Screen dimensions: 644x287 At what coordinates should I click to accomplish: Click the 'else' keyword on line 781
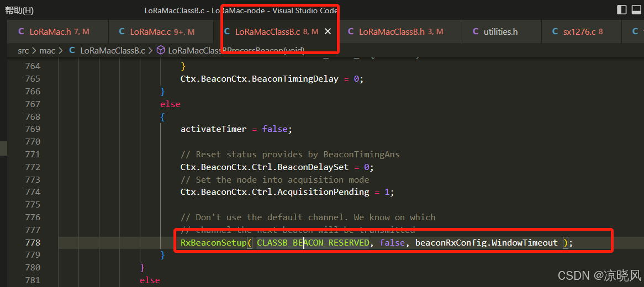tap(150, 280)
